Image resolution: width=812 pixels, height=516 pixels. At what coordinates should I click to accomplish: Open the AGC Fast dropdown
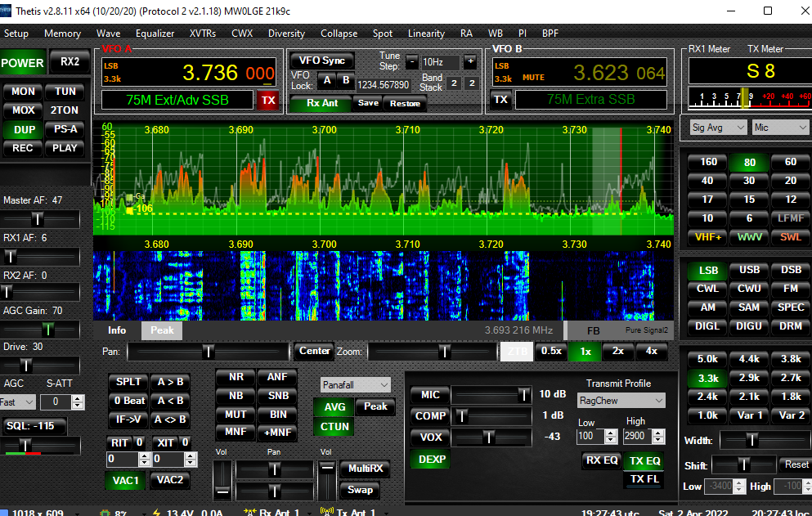tap(18, 402)
